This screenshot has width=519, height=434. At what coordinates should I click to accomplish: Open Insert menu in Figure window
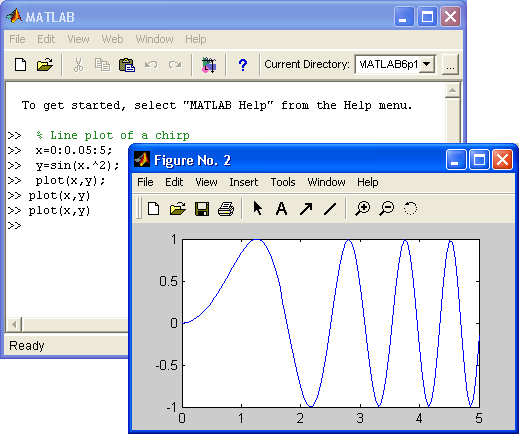click(244, 182)
